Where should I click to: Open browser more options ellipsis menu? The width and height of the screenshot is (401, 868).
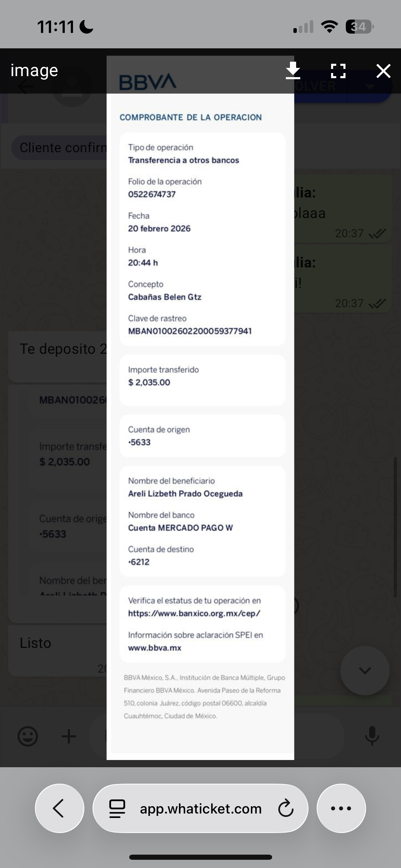(341, 808)
